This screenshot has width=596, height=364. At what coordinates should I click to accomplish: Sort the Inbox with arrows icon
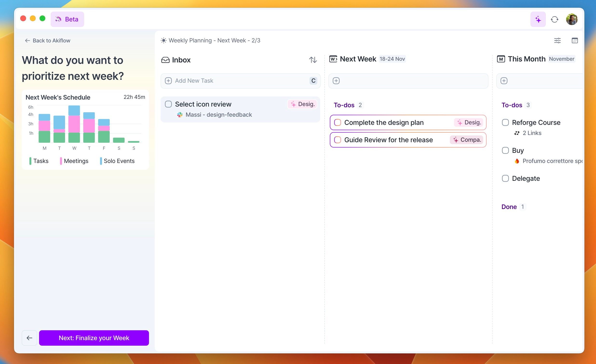click(x=313, y=60)
